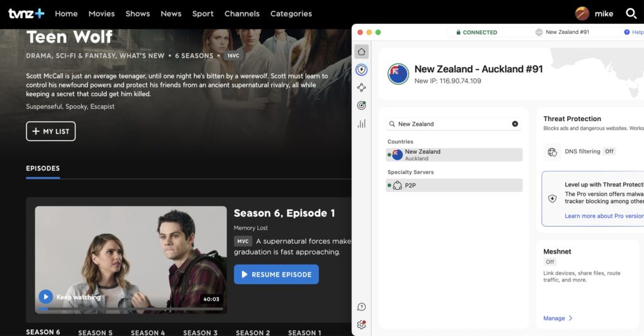Viewport: 644px width, 336px height.
Task: Expand the Manage chevron for Meshnet
Action: 570,318
